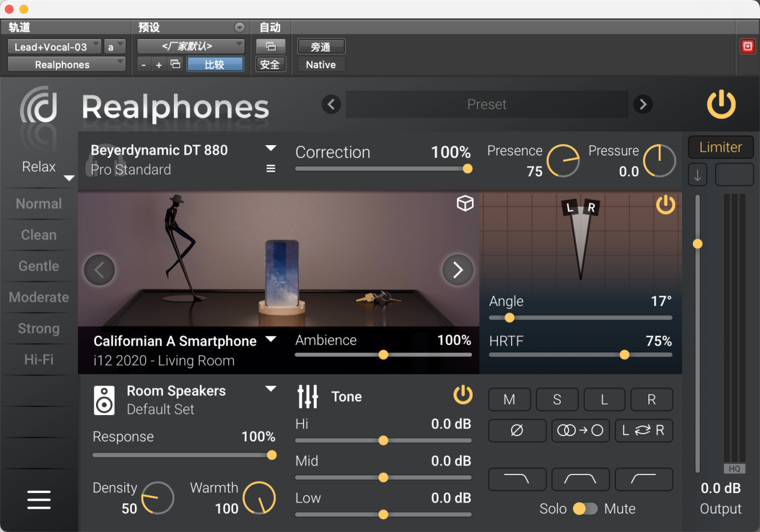This screenshot has width=760, height=532.
Task: Go to the next preset with the right arrow
Action: (x=643, y=104)
